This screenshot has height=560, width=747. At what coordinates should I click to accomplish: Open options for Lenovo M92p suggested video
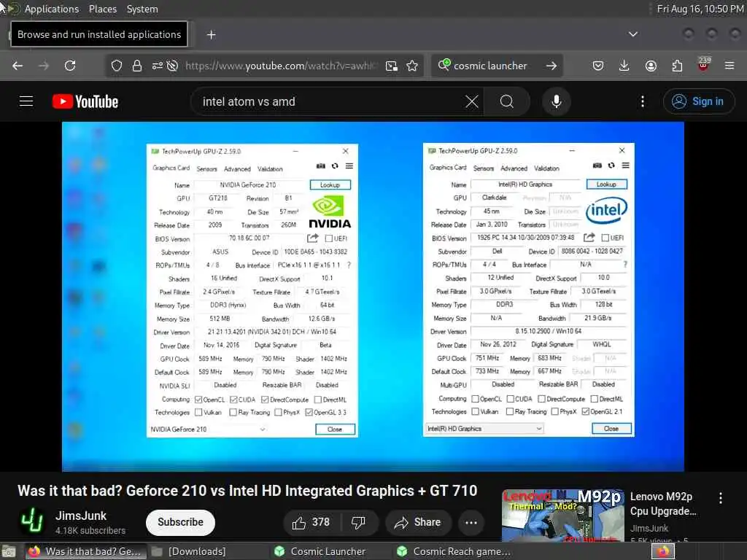721,498
